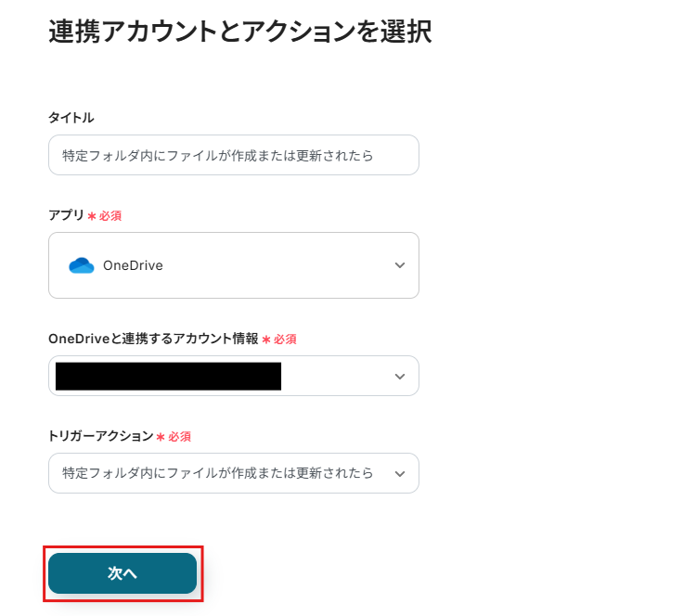
Task: Click the red asterisk next to アプリ
Action: pos(92,215)
